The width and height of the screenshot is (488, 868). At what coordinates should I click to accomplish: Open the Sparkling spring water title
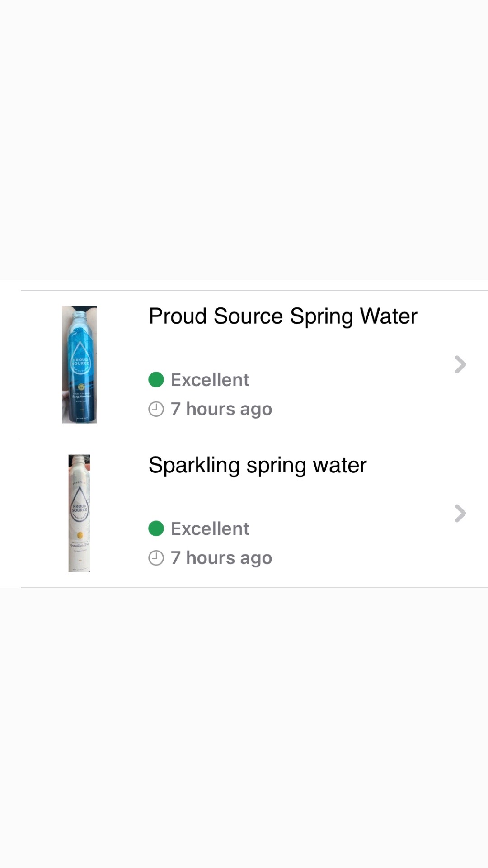pyautogui.click(x=258, y=465)
